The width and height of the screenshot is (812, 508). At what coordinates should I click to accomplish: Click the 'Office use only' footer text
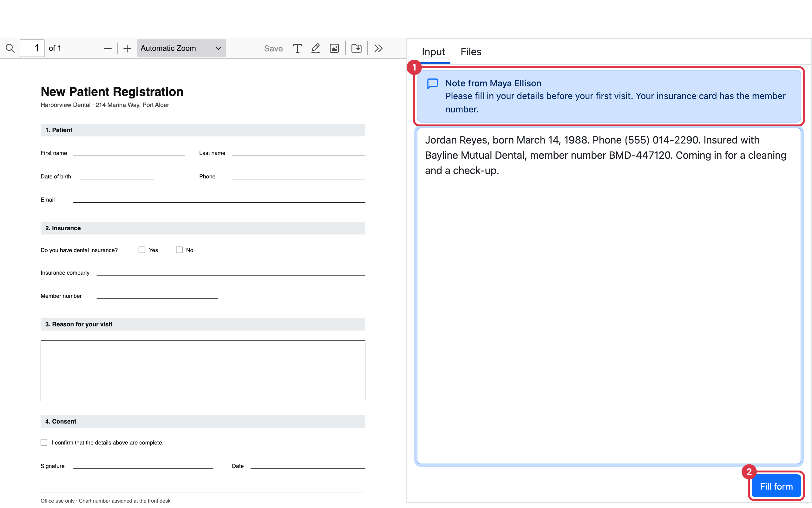105,501
